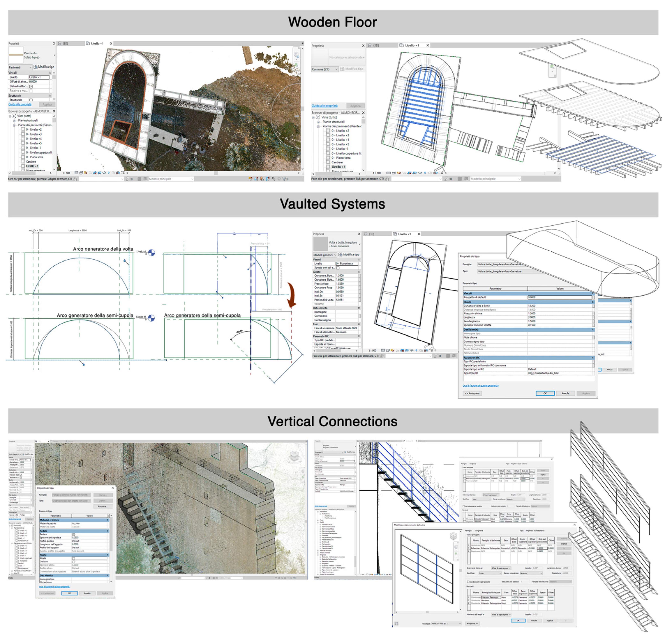Screen dimensions: 670x644
Task: Toggle the Delimita il locale checkbox
Action: [31, 86]
